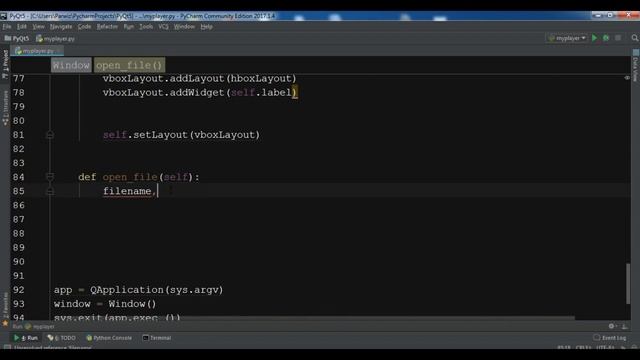Open the Structure tool window side tab
Viewport: 640px width, 360px height.
[x=5, y=108]
